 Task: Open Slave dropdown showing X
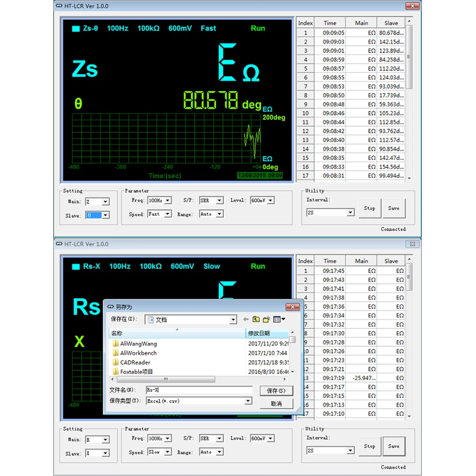click(105, 453)
